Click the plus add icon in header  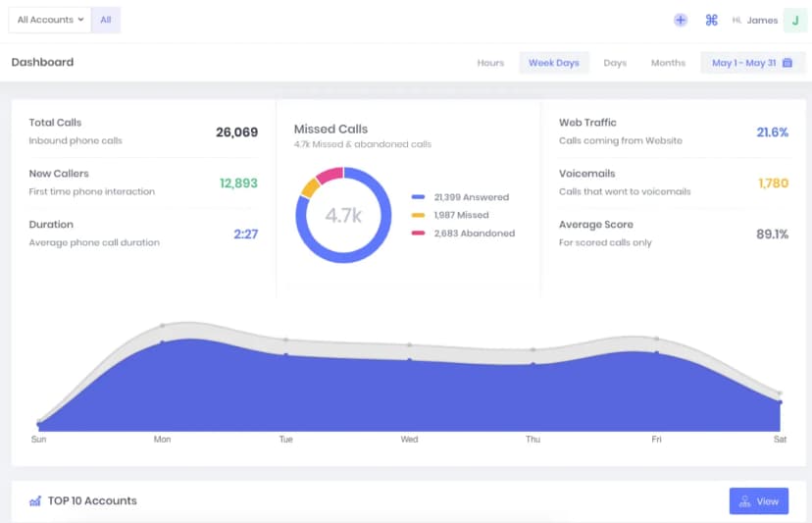coord(681,21)
